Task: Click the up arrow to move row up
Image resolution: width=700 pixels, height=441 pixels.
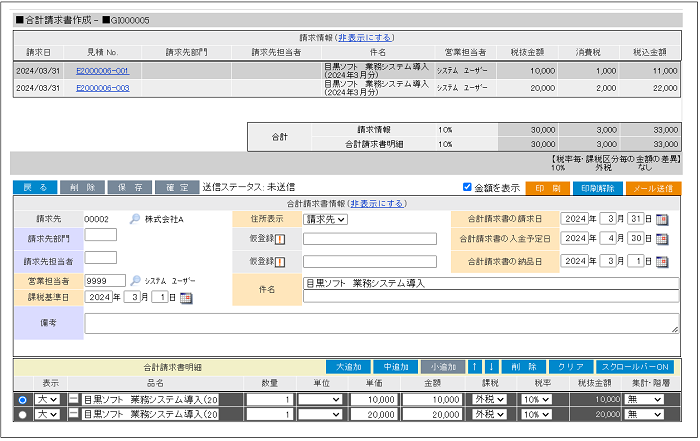Action: [476, 367]
